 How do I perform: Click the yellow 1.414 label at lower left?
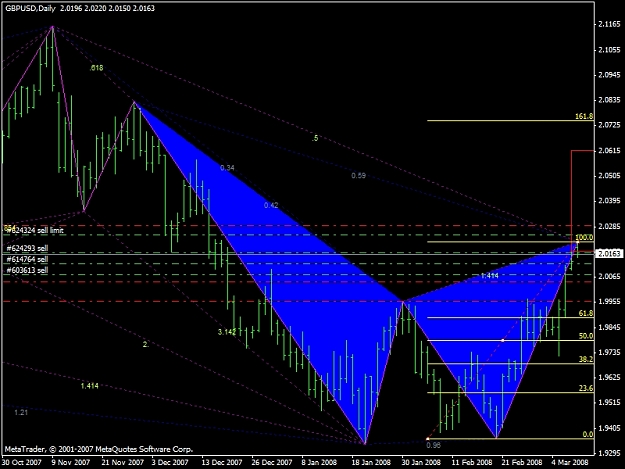coord(89,386)
